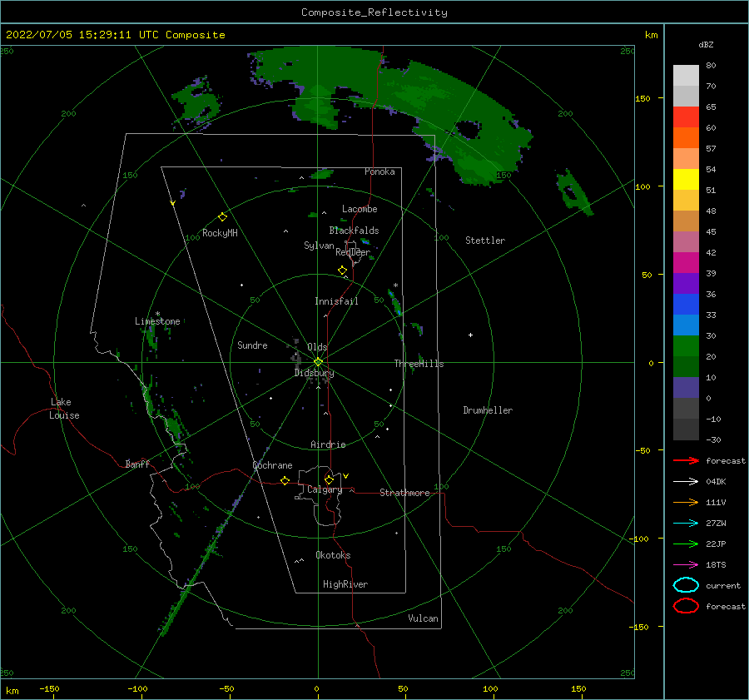Click the Banff label on the map
Screen dimensions: 749x700
coord(137,464)
